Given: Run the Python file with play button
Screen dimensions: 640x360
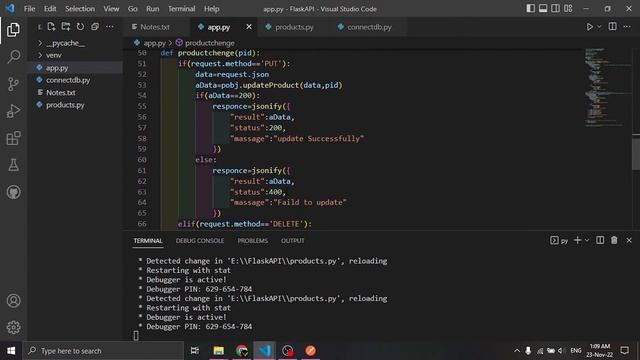Looking at the screenshot, I should [x=590, y=27].
